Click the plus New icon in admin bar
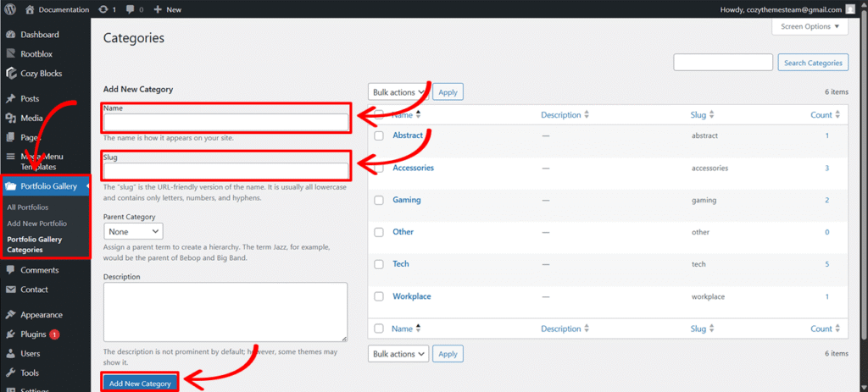 pos(158,9)
